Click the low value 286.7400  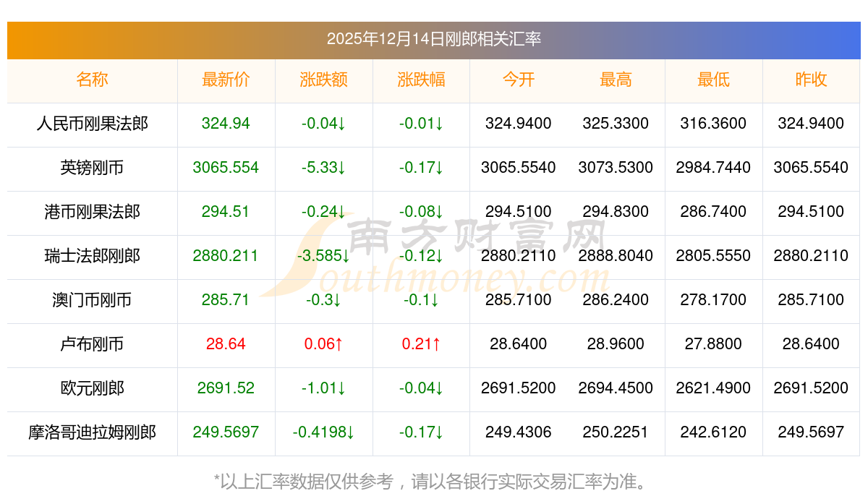click(x=714, y=212)
